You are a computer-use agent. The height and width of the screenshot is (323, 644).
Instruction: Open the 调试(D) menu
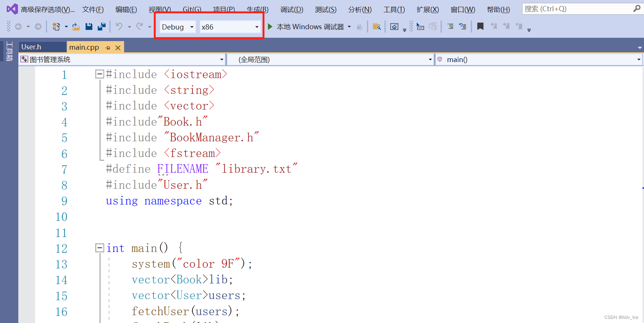(292, 9)
